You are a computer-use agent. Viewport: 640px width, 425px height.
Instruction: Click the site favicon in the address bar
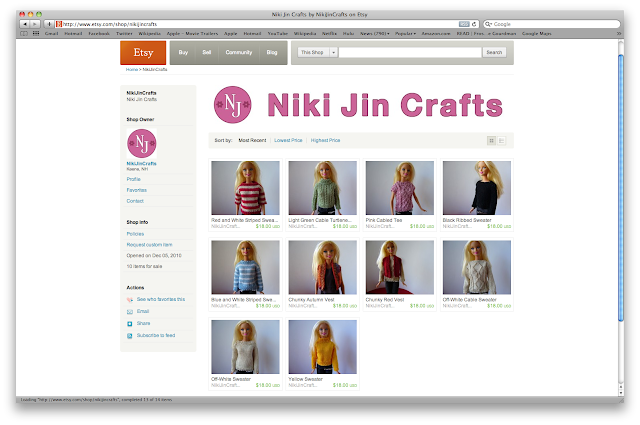coord(59,24)
